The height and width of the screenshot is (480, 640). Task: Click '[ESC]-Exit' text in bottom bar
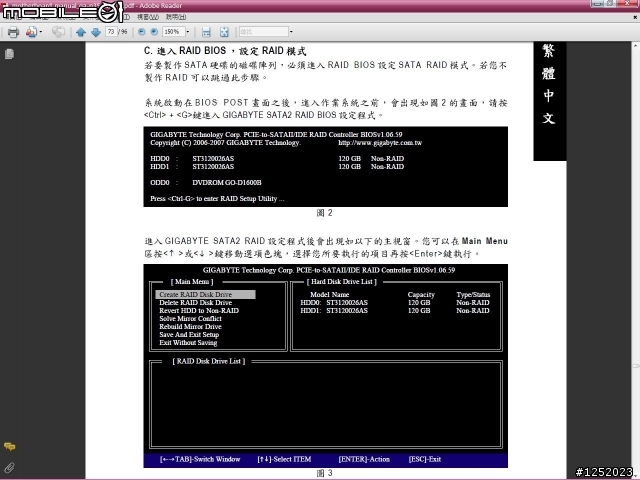click(x=425, y=459)
